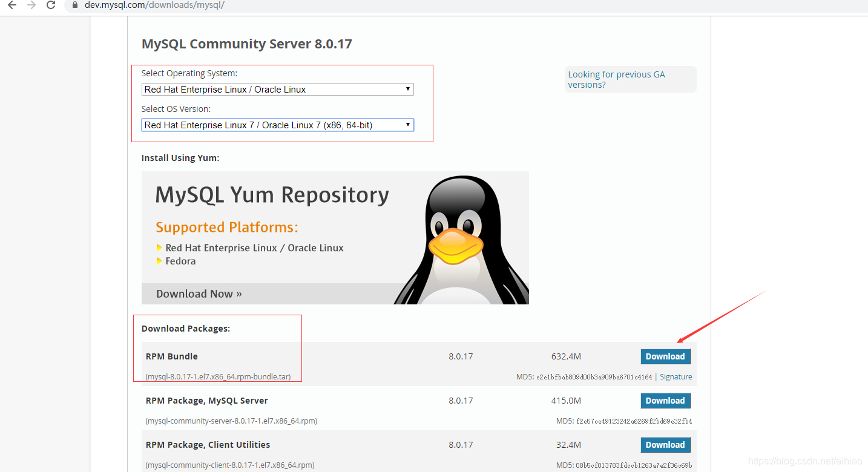868x472 pixels.
Task: Click Download Now » in Yum banner
Action: 199,293
